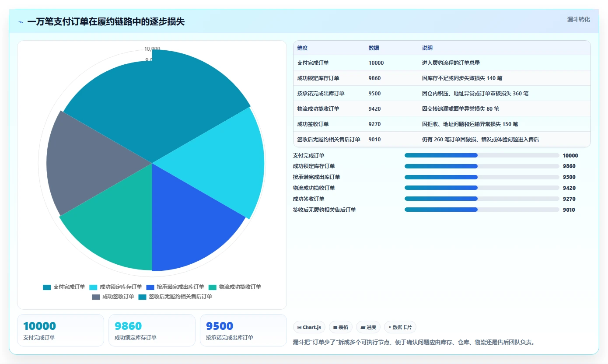Screen dimensions: 608x364
Task: Click the table value 10000
Action: click(376, 63)
